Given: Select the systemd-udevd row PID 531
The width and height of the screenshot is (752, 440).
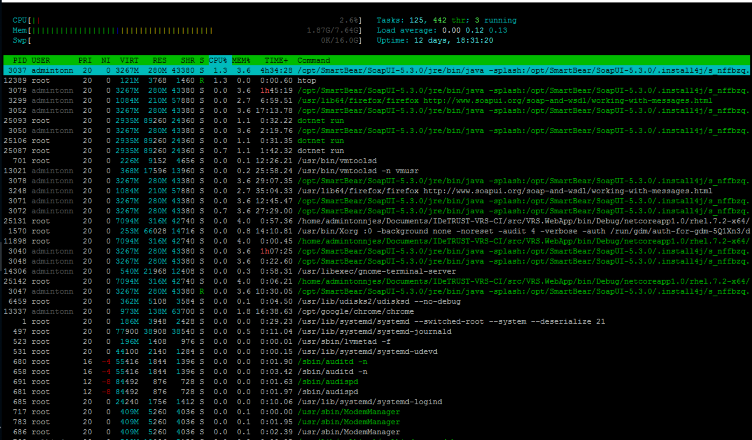Looking at the screenshot, I should coord(376,352).
